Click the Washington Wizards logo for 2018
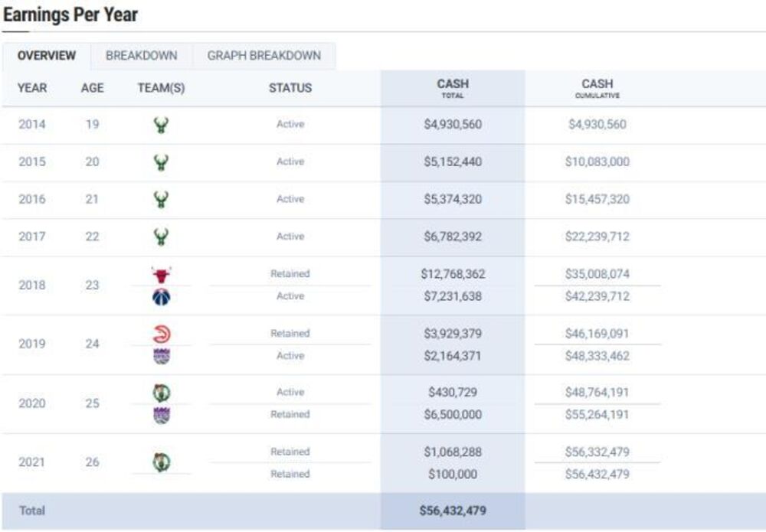Viewport: 766px width, 532px height. [x=161, y=297]
